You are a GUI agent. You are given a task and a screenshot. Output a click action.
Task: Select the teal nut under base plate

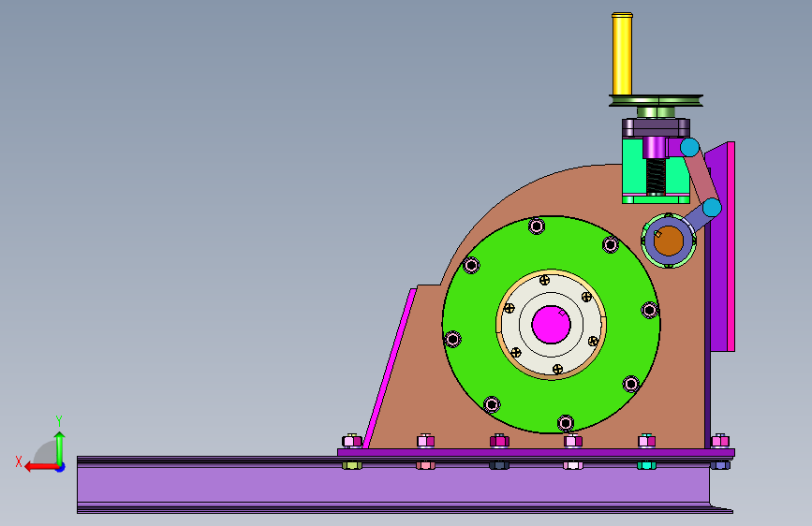[646, 465]
